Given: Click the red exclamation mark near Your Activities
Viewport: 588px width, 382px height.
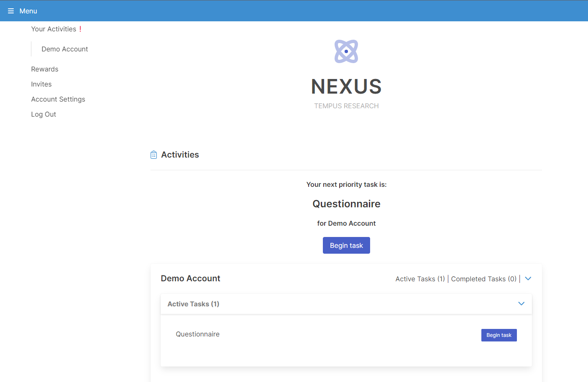Looking at the screenshot, I should click(80, 29).
